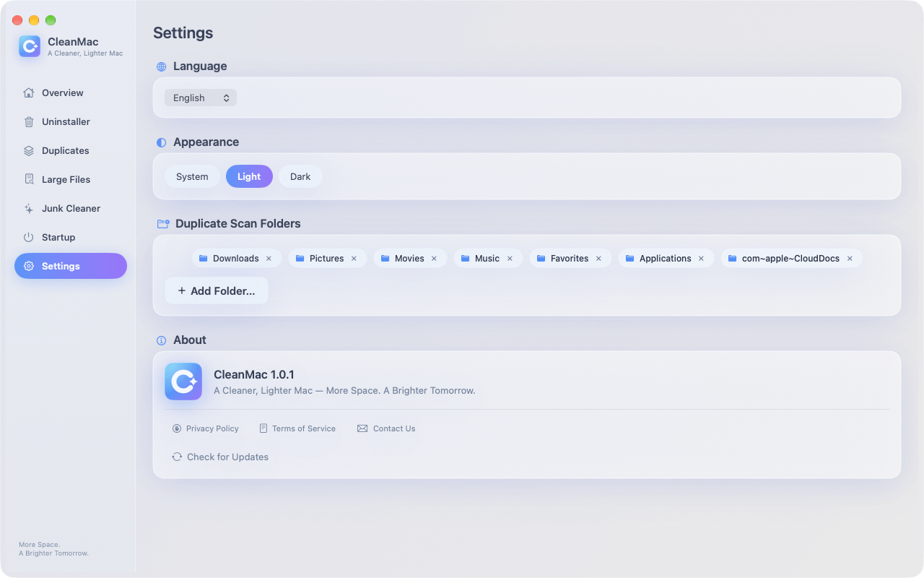Select the System appearance option
Viewport: 924px width, 578px height.
coord(192,176)
